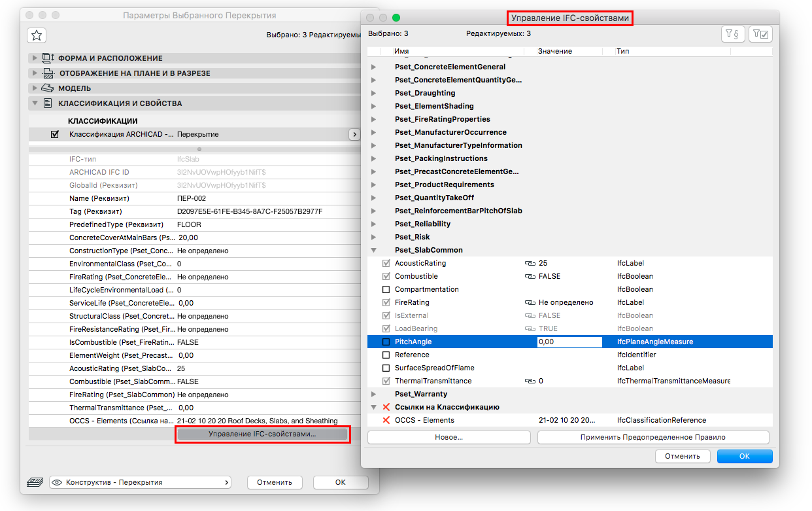The width and height of the screenshot is (812, 511).
Task: Expand the Отображение на плане и в разрезе section
Action: coord(34,73)
